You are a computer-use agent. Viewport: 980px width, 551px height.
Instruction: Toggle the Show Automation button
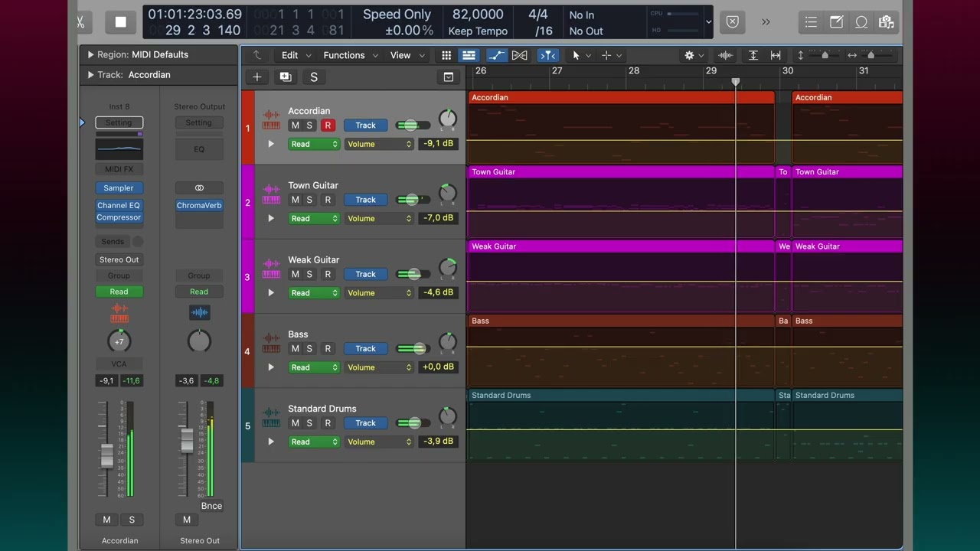pyautogui.click(x=496, y=55)
